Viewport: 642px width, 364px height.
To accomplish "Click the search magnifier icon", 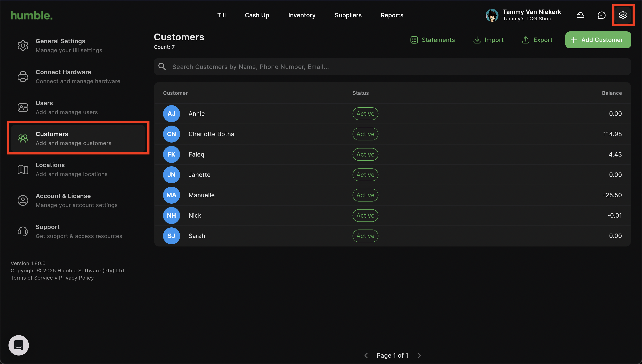I will point(162,67).
